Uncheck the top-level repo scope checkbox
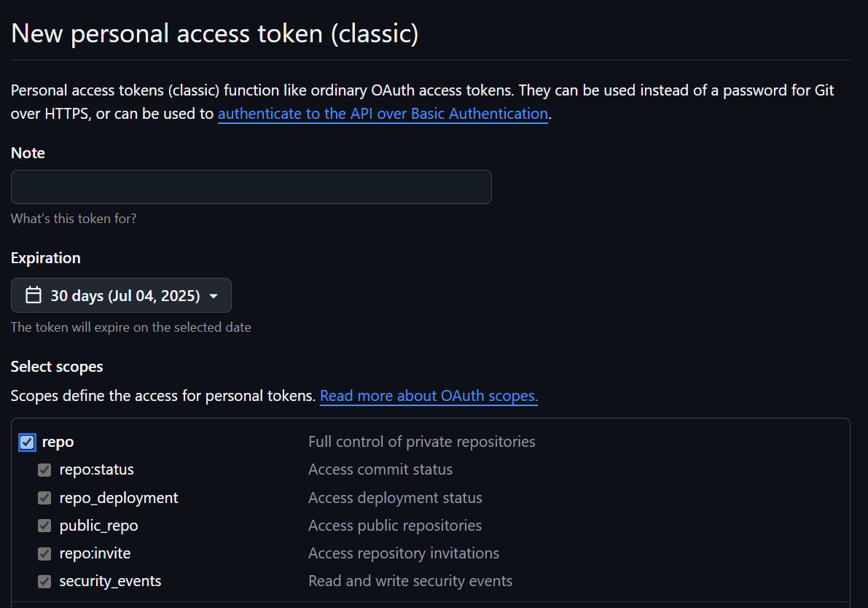The width and height of the screenshot is (868, 608). click(x=27, y=442)
